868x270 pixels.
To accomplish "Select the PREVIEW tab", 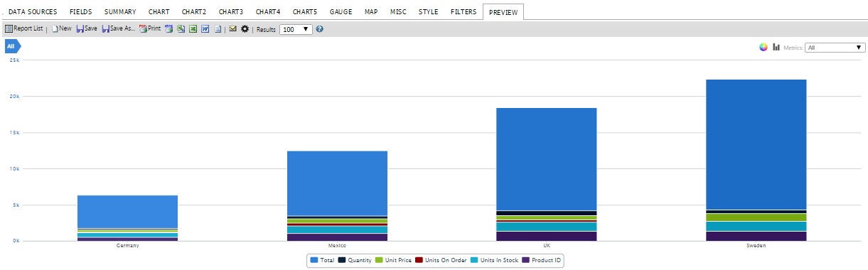I will [x=503, y=12].
